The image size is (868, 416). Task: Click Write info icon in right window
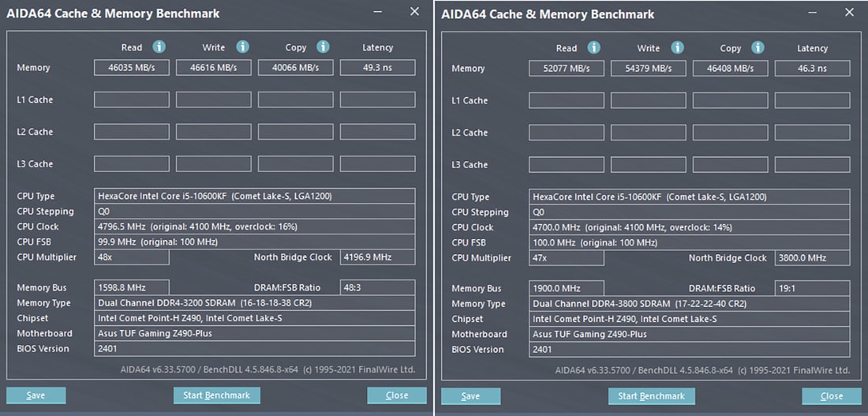coord(677,48)
